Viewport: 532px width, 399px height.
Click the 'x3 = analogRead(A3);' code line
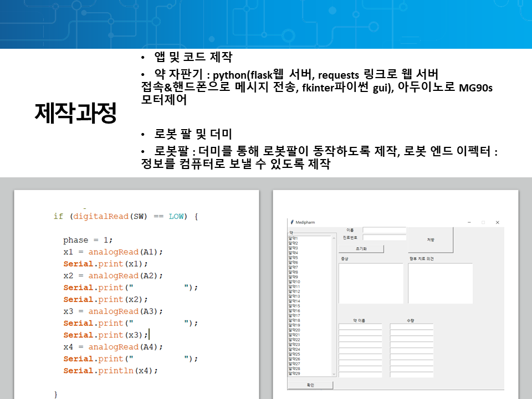[x=113, y=311]
